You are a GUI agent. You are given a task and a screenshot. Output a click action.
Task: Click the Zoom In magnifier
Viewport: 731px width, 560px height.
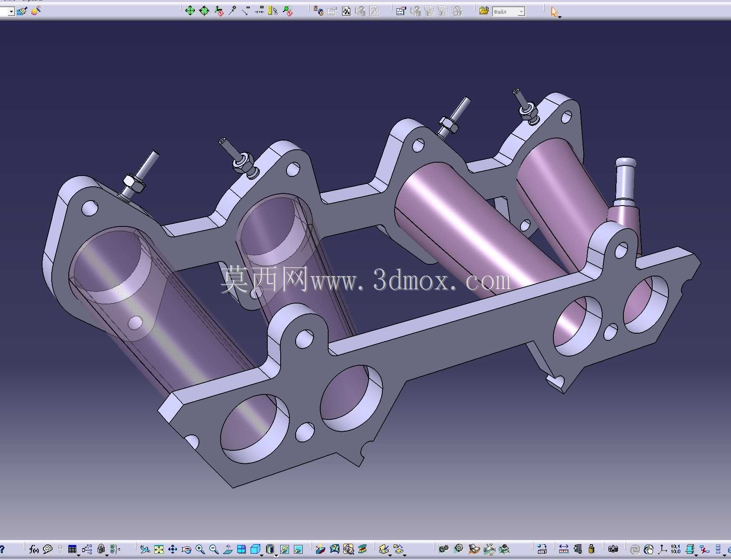pyautogui.click(x=200, y=550)
